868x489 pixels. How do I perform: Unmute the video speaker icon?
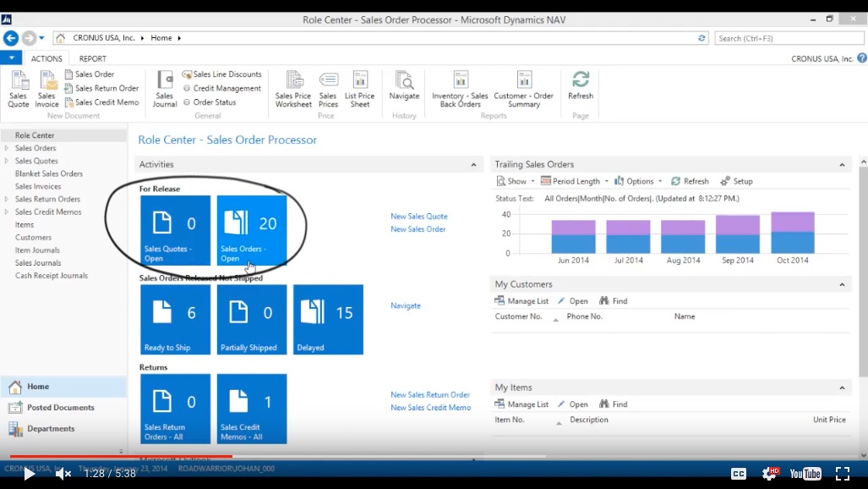click(63, 474)
